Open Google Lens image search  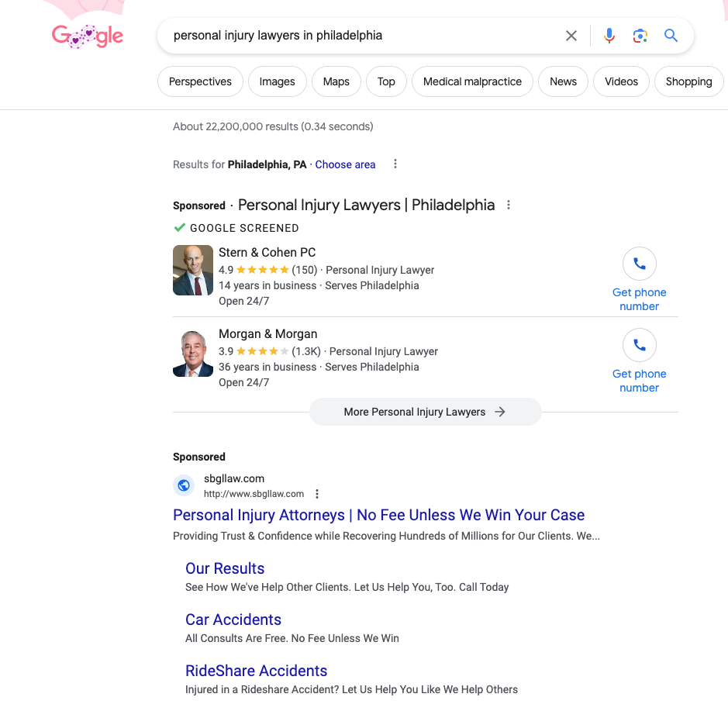click(640, 36)
